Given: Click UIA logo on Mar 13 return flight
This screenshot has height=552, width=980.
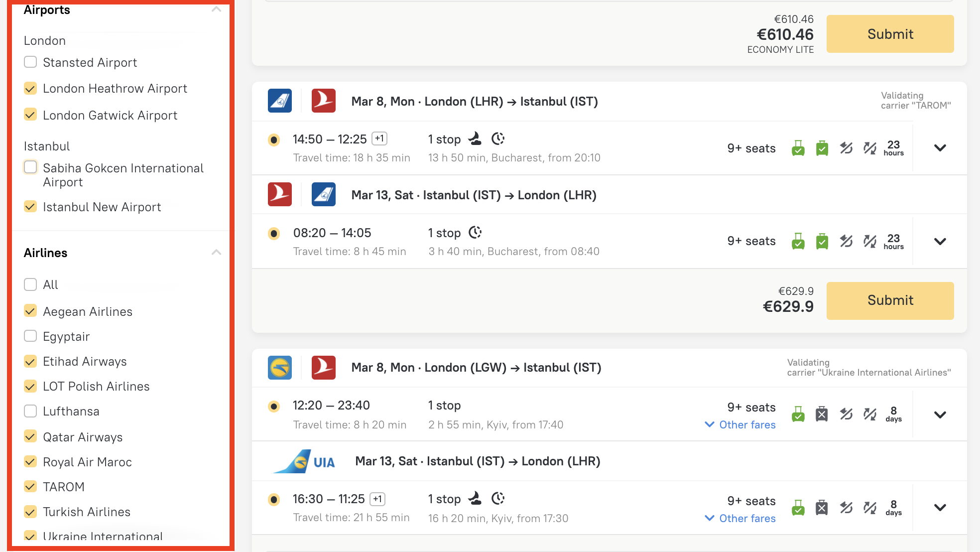Looking at the screenshot, I should [x=305, y=461].
